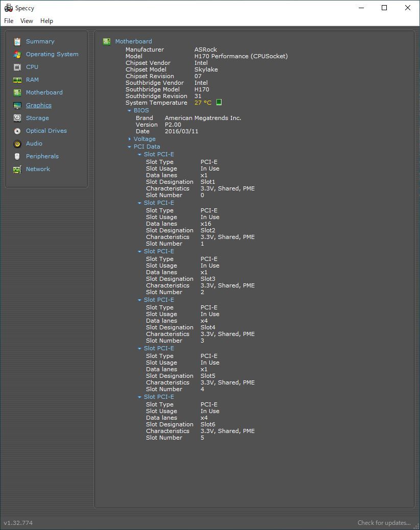Open the Summary section
This screenshot has width=420, height=530.
[x=40, y=41]
